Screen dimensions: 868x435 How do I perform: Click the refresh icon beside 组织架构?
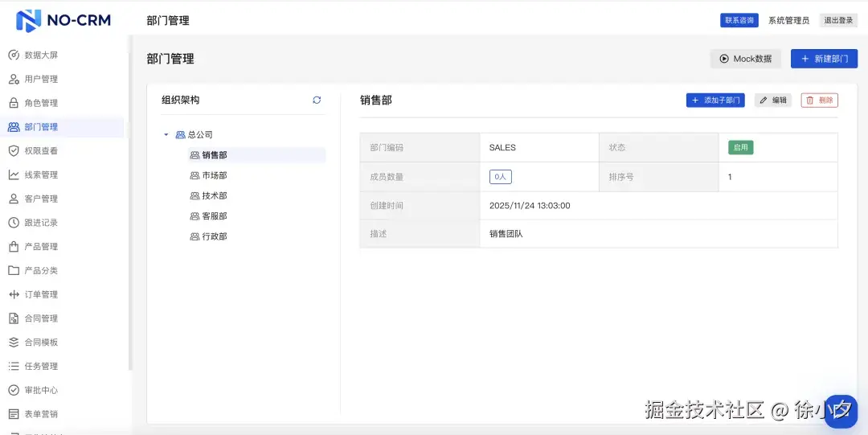pyautogui.click(x=317, y=100)
